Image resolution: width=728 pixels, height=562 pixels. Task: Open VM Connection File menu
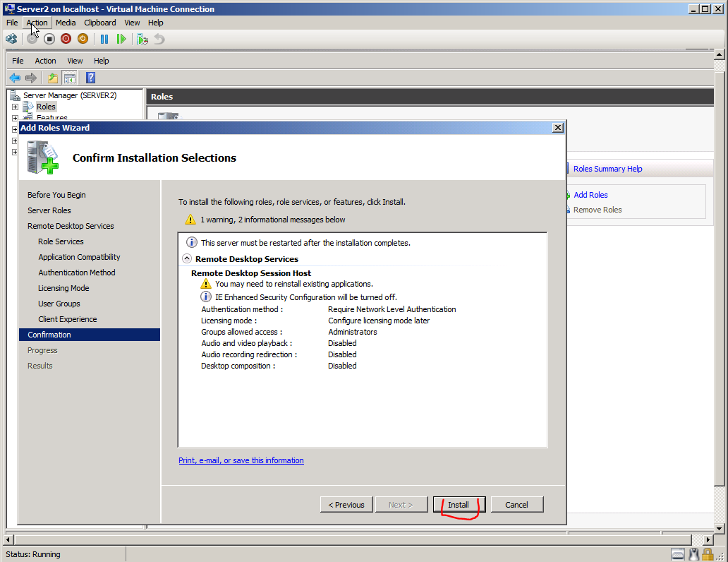point(12,23)
